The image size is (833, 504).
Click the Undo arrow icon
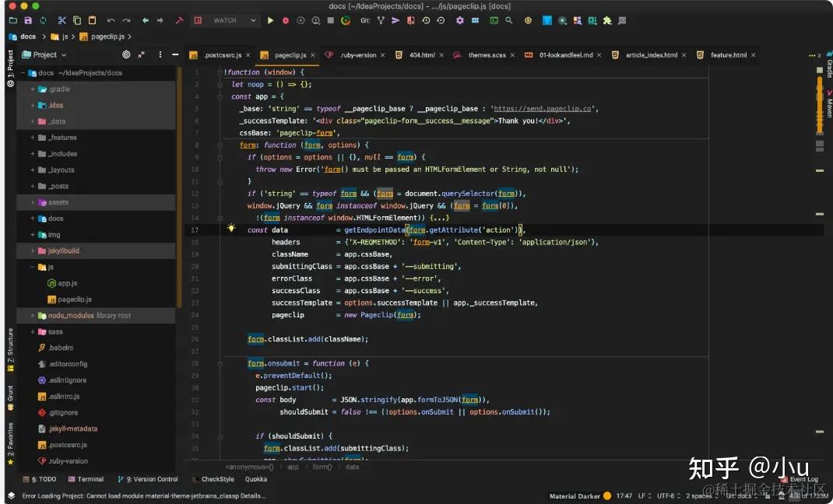click(x=111, y=21)
